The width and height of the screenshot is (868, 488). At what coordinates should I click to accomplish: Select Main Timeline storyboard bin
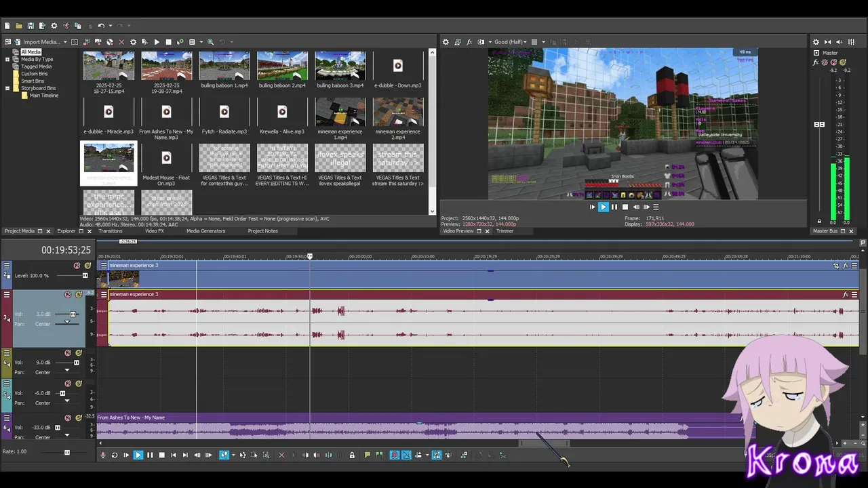tap(43, 96)
